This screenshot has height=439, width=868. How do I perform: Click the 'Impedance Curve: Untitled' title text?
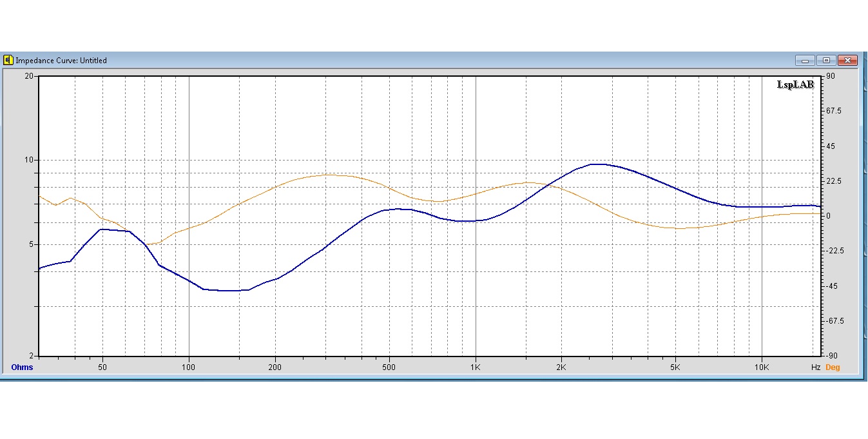tap(61, 61)
